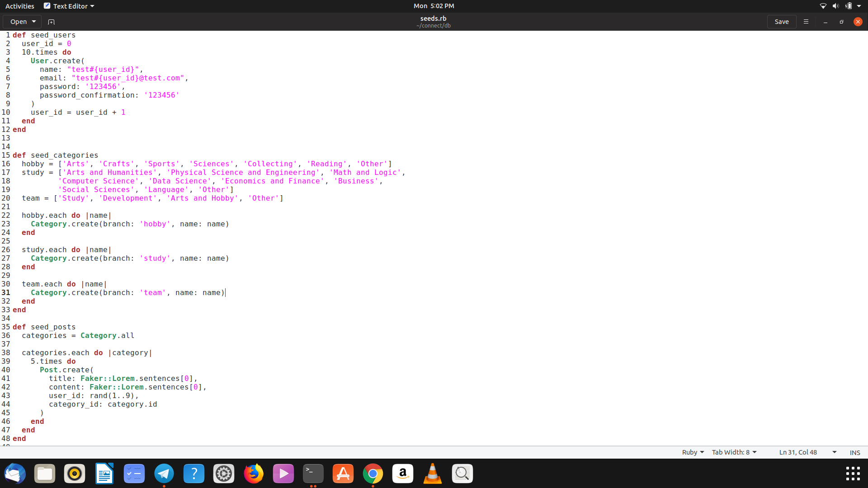Screen dimensions: 868x488
Task: Save the seeds.rb file
Action: [781, 22]
